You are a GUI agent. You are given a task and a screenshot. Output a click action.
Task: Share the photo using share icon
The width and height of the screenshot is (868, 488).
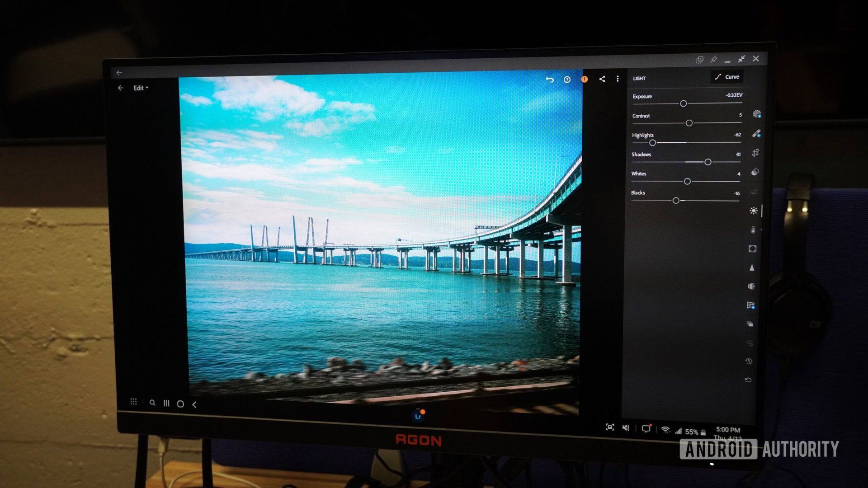[x=602, y=79]
